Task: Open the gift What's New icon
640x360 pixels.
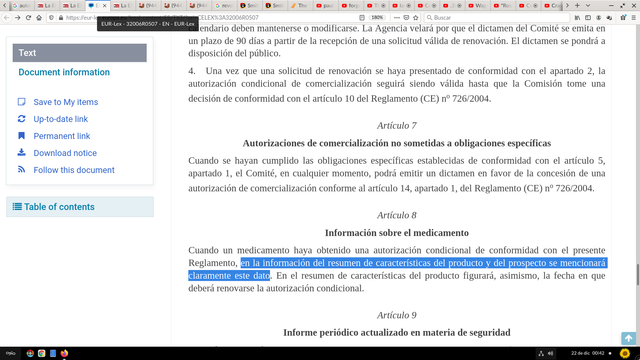Action: [x=623, y=18]
